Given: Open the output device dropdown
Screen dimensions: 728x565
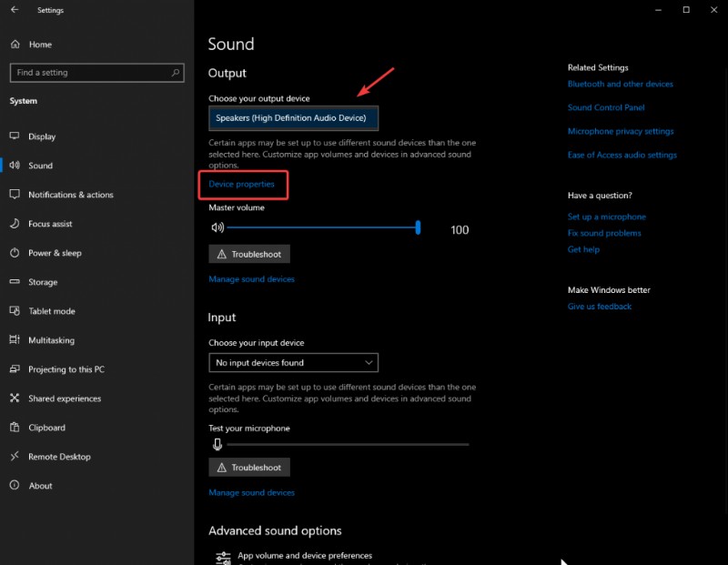Looking at the screenshot, I should click(293, 117).
